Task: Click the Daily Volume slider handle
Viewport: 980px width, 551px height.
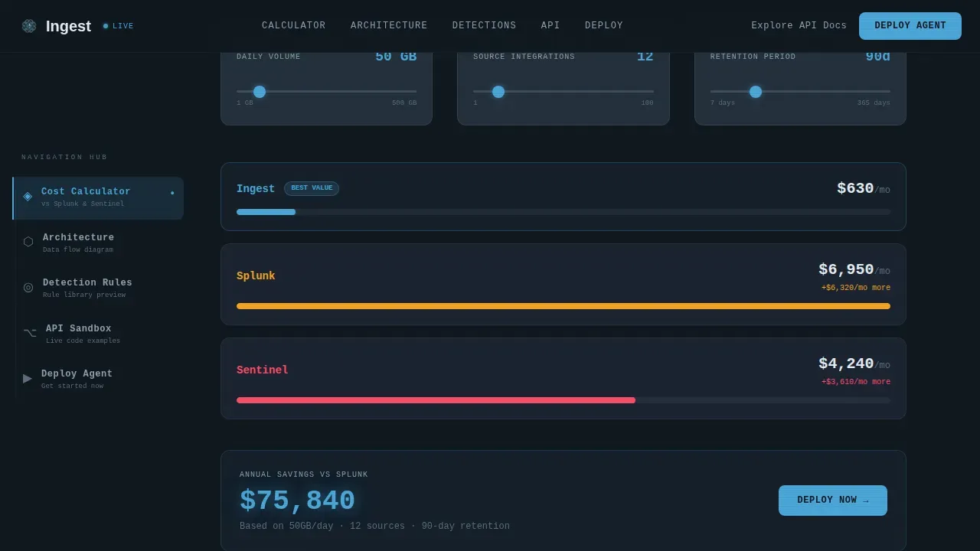Action: click(260, 92)
